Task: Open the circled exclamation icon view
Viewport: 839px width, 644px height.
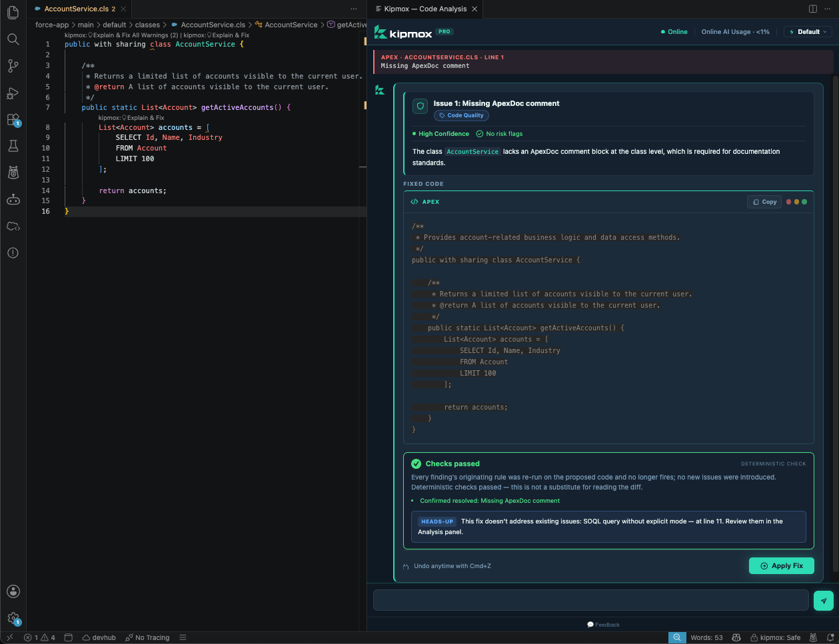Action: pos(13,253)
